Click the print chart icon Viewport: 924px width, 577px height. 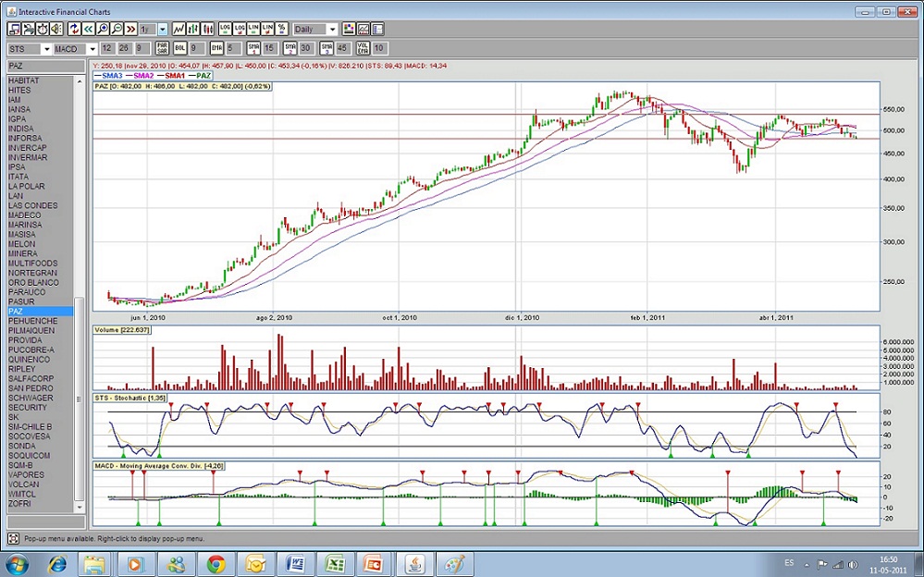(x=29, y=29)
